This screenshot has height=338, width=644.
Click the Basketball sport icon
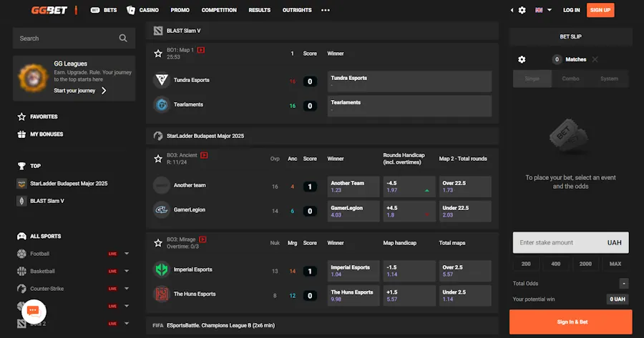pos(21,271)
